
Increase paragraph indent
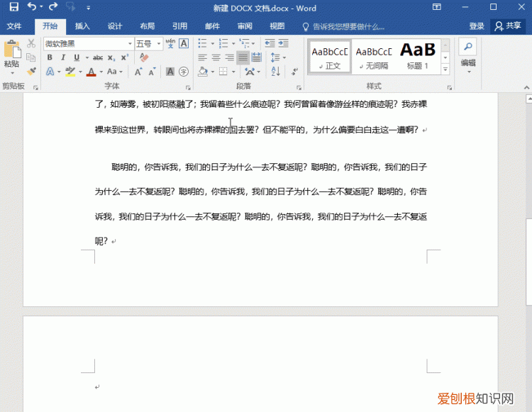(x=283, y=43)
